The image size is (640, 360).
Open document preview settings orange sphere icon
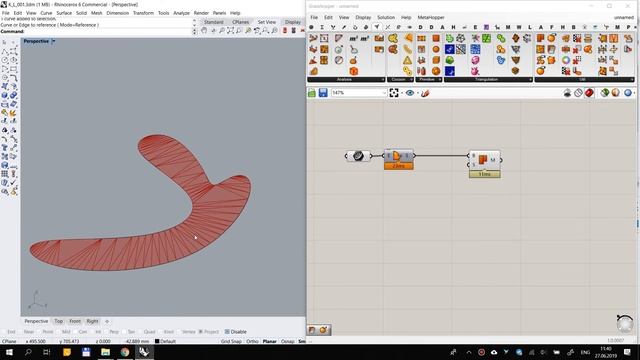616,93
